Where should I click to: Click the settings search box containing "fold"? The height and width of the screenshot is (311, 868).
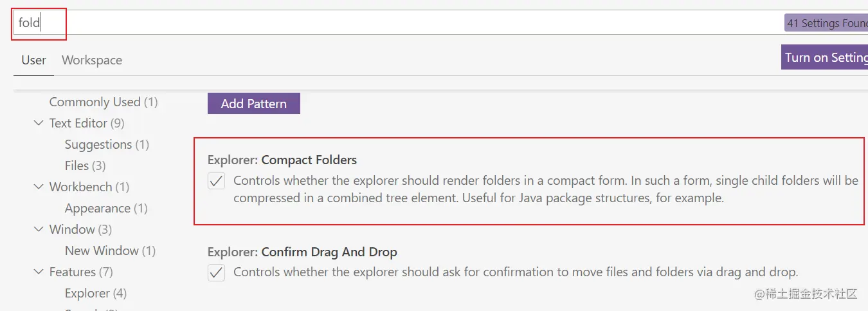[x=386, y=23]
